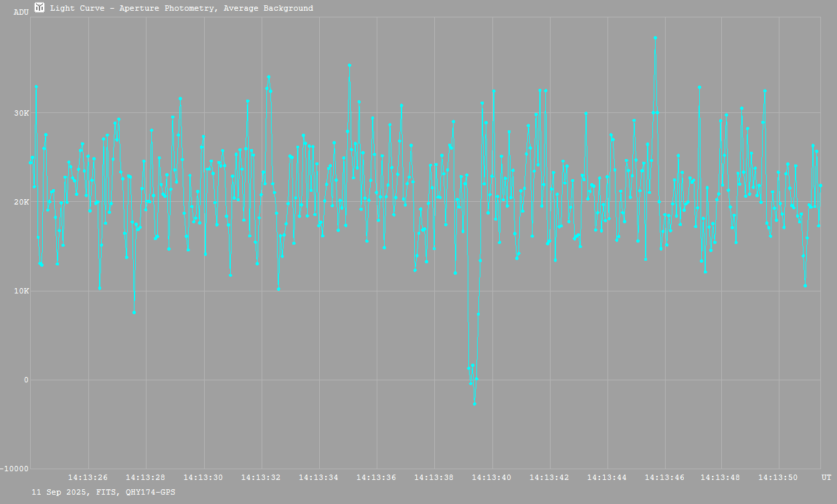Click the 14:13:40 time axis label

[x=492, y=477]
